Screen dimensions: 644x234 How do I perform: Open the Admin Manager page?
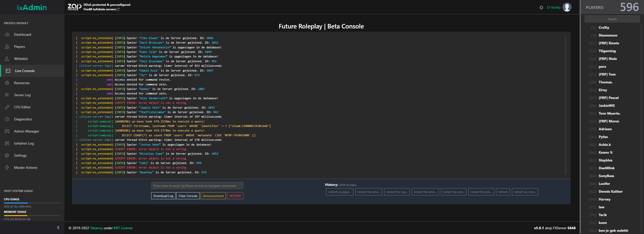pos(26,131)
